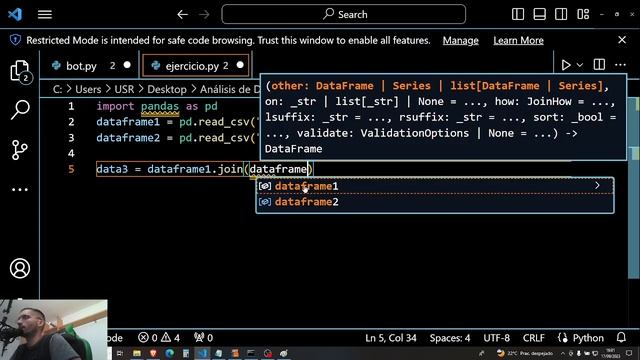640x360 pixels.
Task: Open the Customize Layout icon
Action: tap(583, 14)
